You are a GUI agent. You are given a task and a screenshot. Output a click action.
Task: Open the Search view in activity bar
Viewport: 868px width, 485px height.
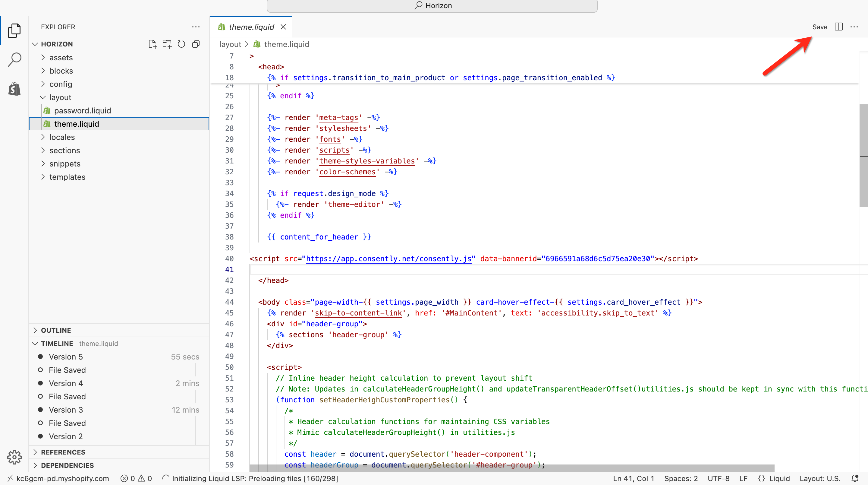click(x=14, y=59)
